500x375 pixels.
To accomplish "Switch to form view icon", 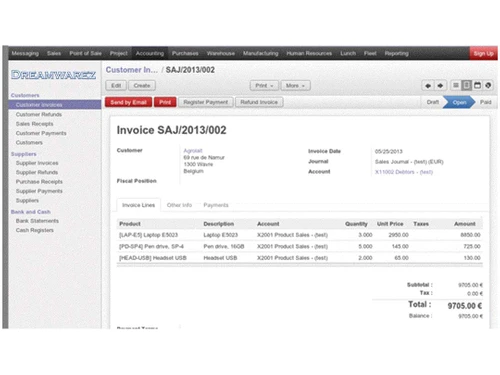I will (x=467, y=86).
